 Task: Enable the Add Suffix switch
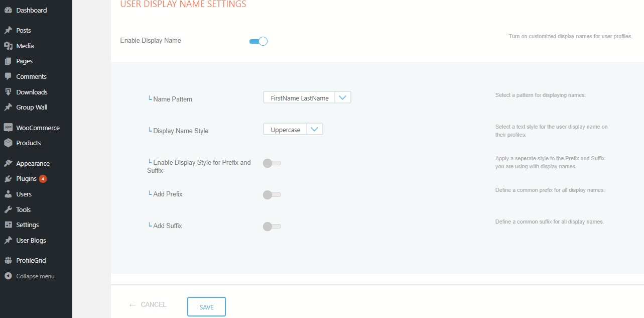click(x=272, y=226)
